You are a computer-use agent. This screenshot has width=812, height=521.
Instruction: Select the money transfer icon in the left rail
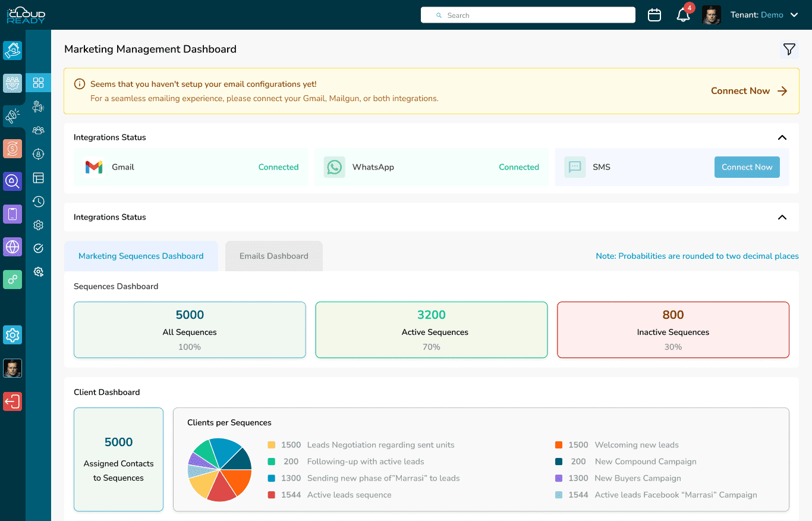point(12,148)
